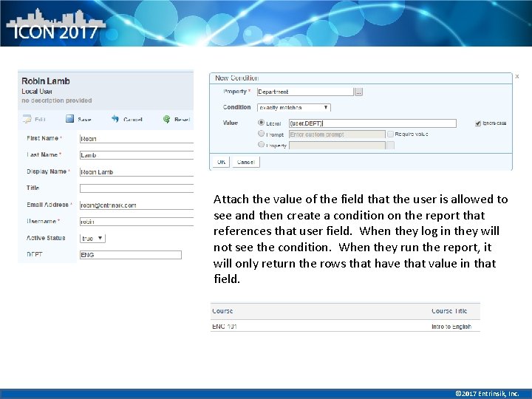Screen dimensions: 532x399
Task: Enable the Require value checkbox
Action: [391, 134]
